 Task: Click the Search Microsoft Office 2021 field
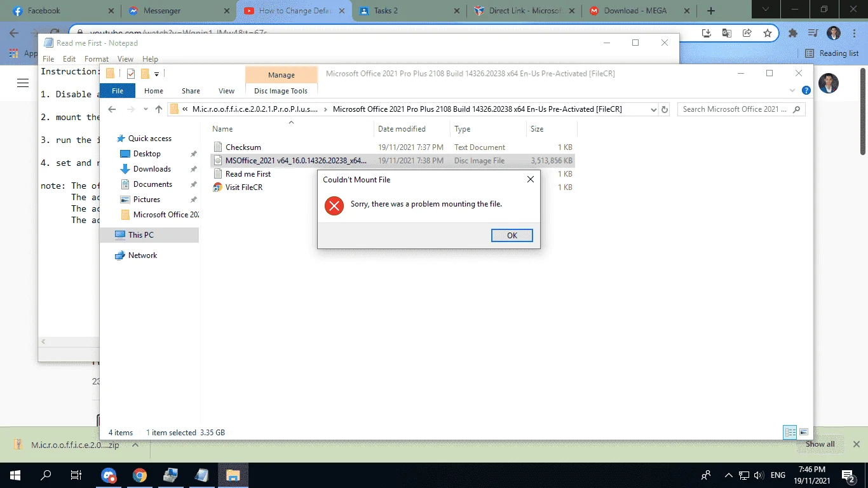coord(741,109)
